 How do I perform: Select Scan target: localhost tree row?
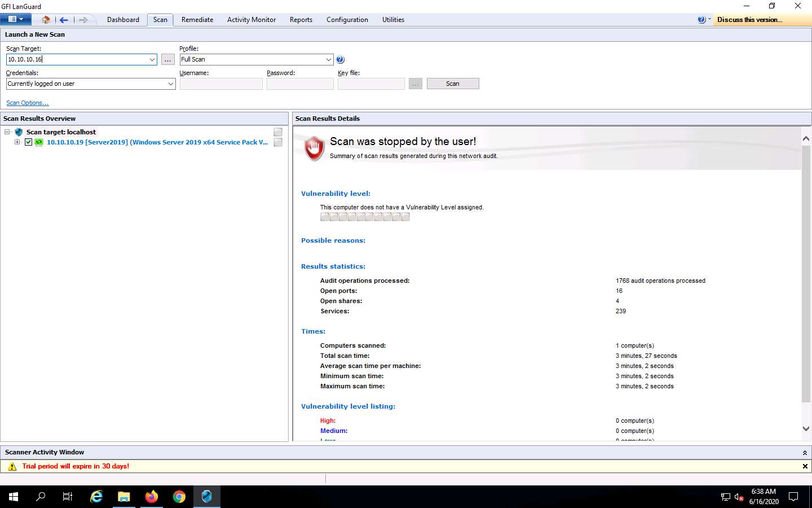point(61,132)
